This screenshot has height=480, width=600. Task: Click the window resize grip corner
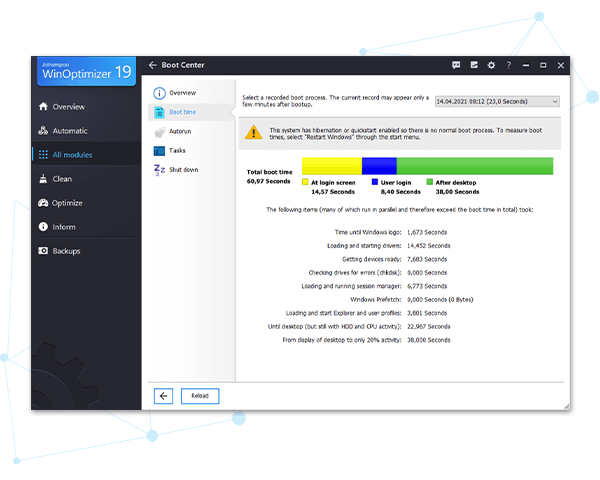coord(566,407)
